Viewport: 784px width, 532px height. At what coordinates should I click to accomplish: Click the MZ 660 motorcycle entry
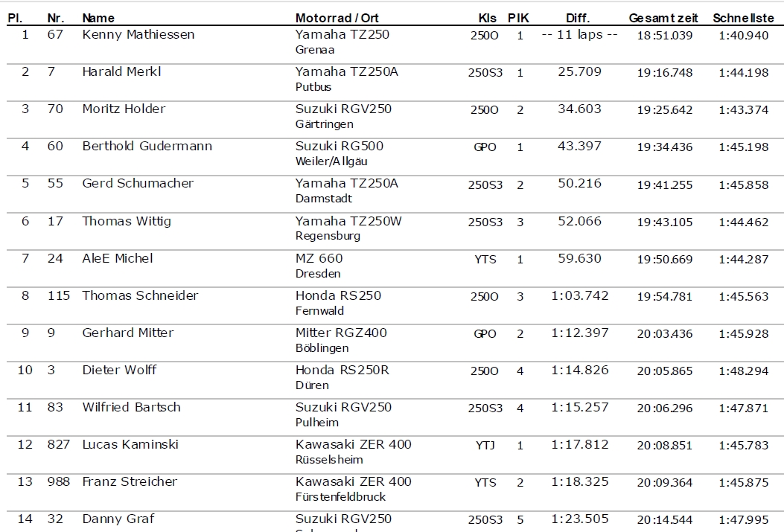319,258
